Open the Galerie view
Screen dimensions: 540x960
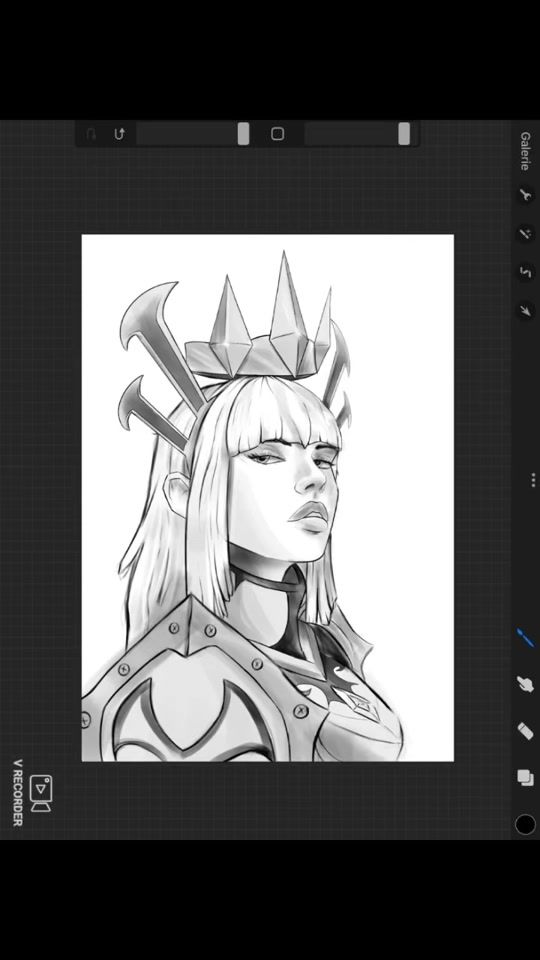[525, 151]
